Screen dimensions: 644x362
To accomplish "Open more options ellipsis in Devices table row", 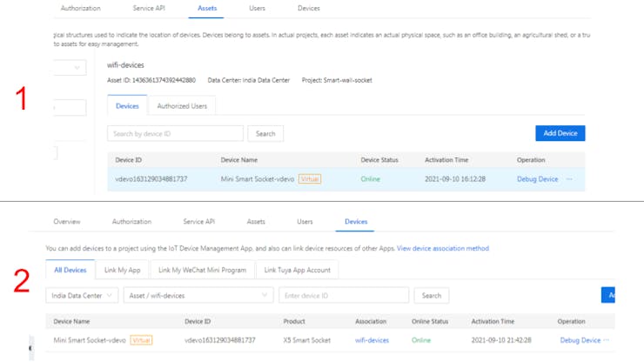I will click(x=607, y=340).
